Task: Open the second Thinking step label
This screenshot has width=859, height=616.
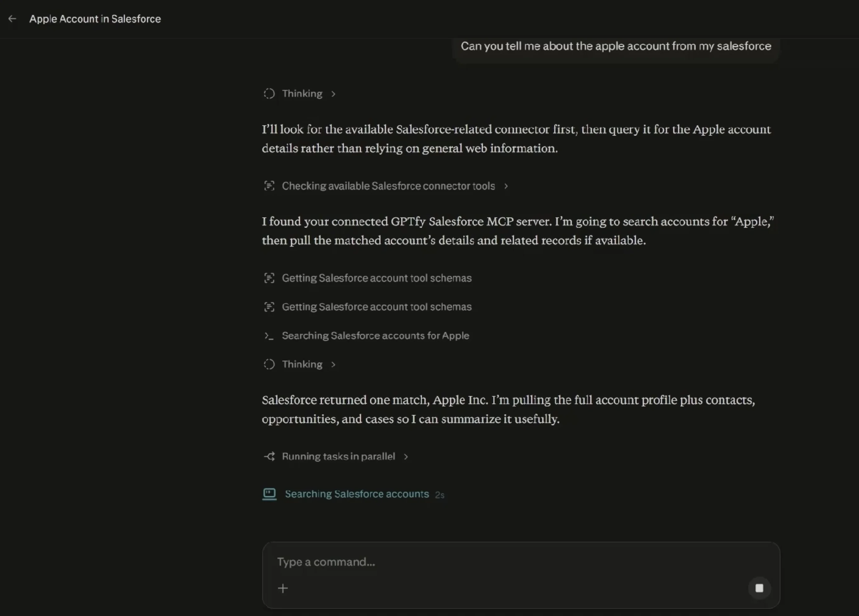Action: click(302, 364)
